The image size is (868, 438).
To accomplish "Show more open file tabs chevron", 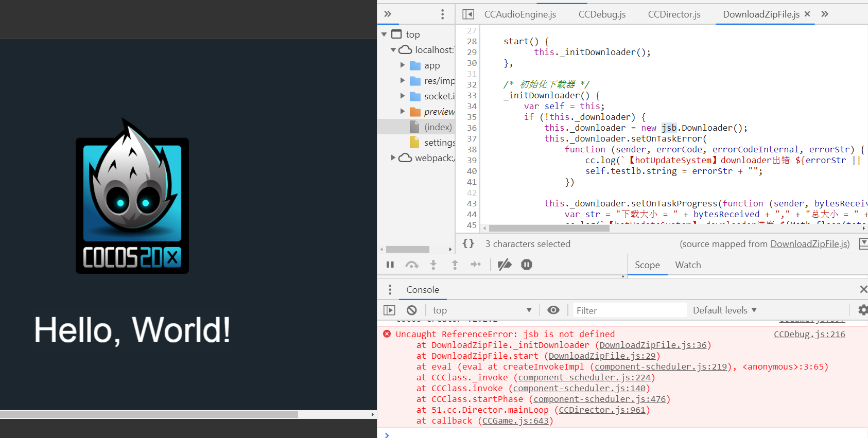I will tap(825, 14).
